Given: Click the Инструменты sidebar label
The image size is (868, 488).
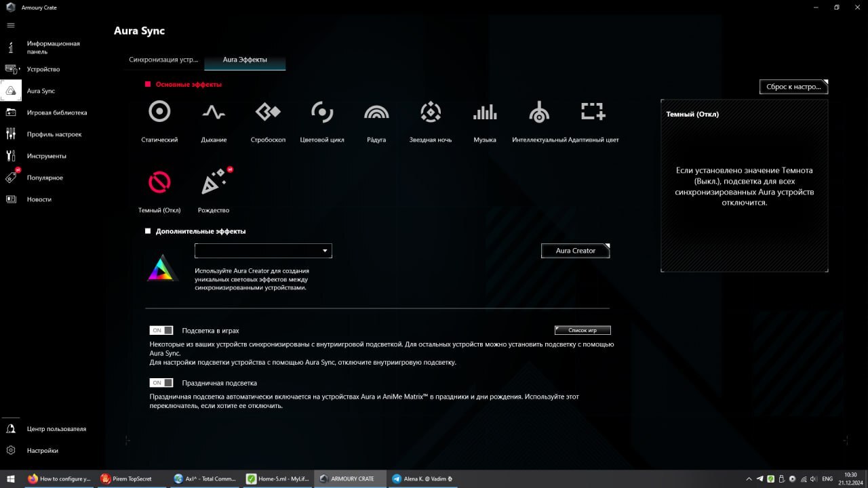Looking at the screenshot, I should pos(47,156).
